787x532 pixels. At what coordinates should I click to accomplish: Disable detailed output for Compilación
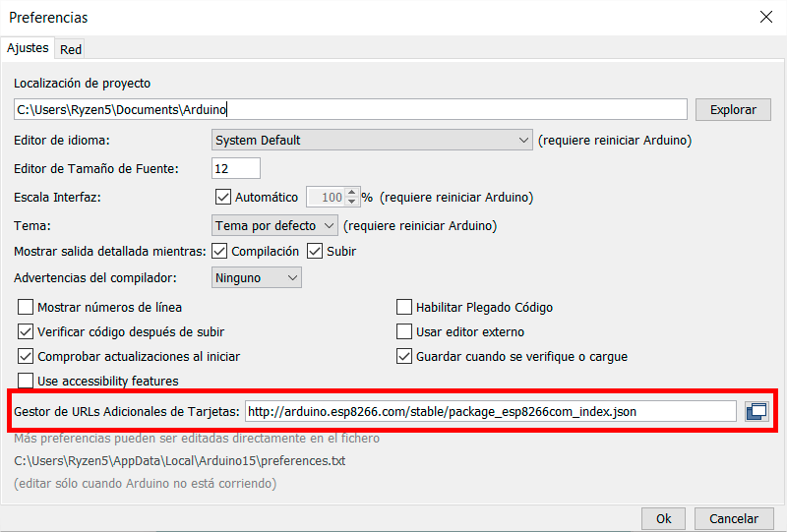[x=219, y=251]
